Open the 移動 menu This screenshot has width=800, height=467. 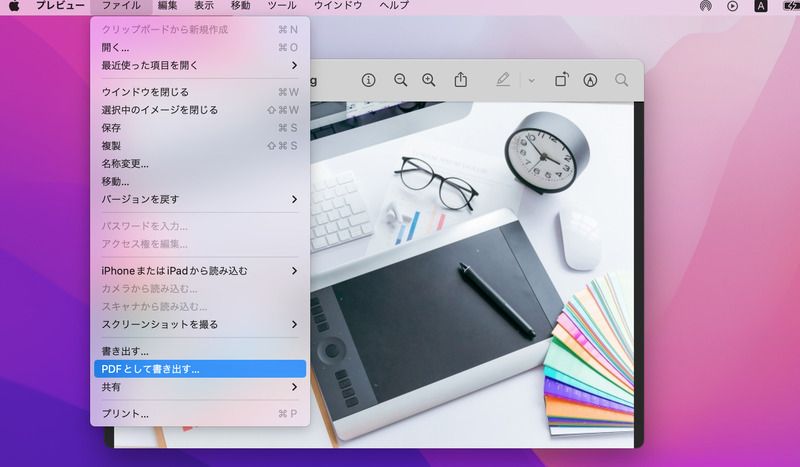pyautogui.click(x=241, y=6)
